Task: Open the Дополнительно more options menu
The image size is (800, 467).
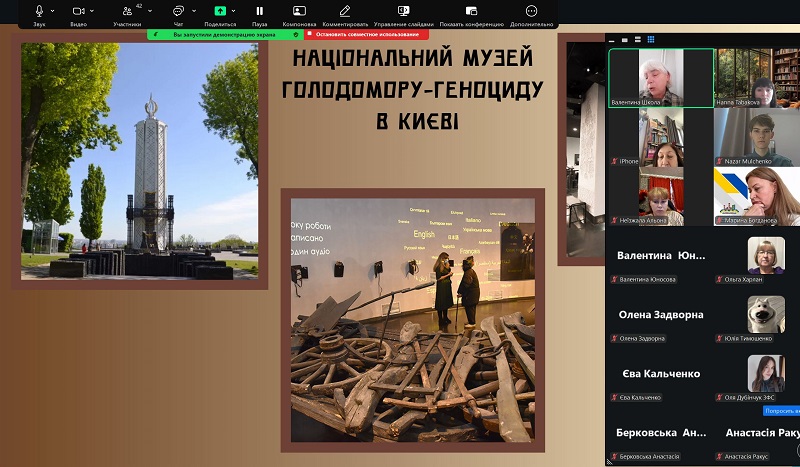Action: click(x=531, y=11)
